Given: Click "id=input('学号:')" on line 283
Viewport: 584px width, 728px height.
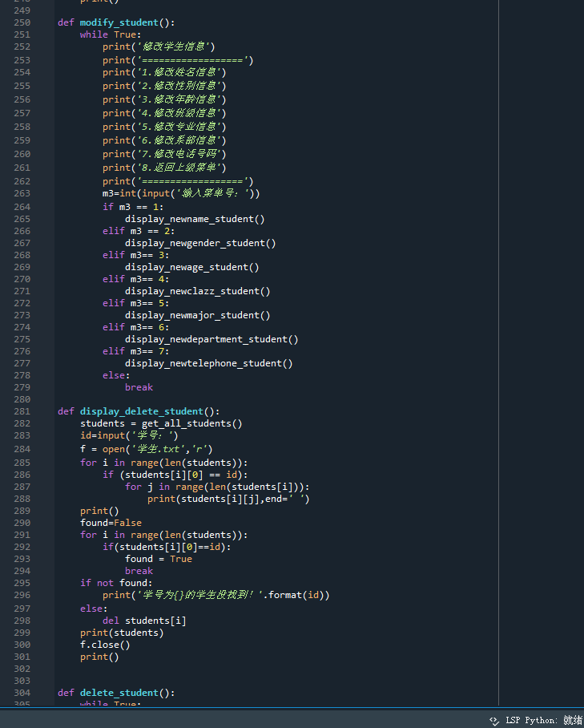Looking at the screenshot, I should 129,435.
